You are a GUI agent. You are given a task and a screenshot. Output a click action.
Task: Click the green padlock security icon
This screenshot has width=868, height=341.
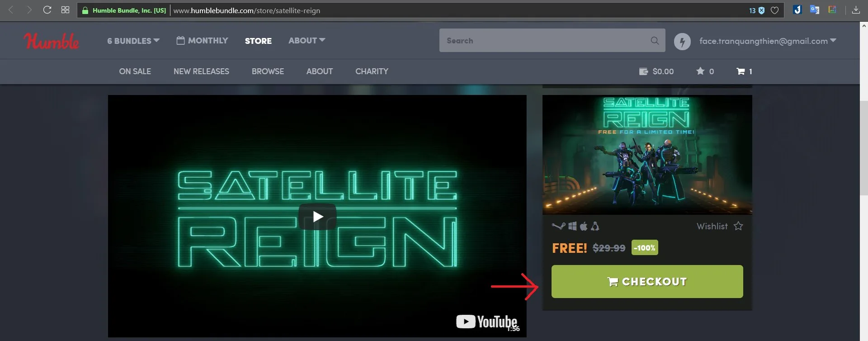[x=85, y=10]
